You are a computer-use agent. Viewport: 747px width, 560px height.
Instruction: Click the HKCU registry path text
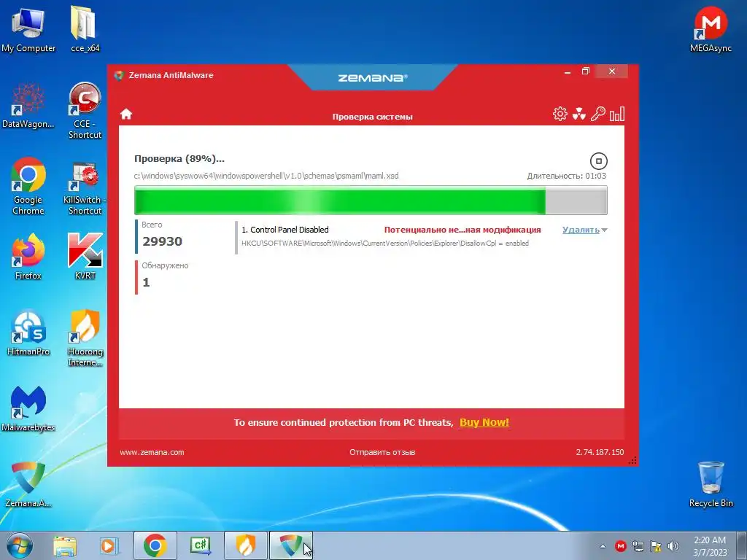385,244
